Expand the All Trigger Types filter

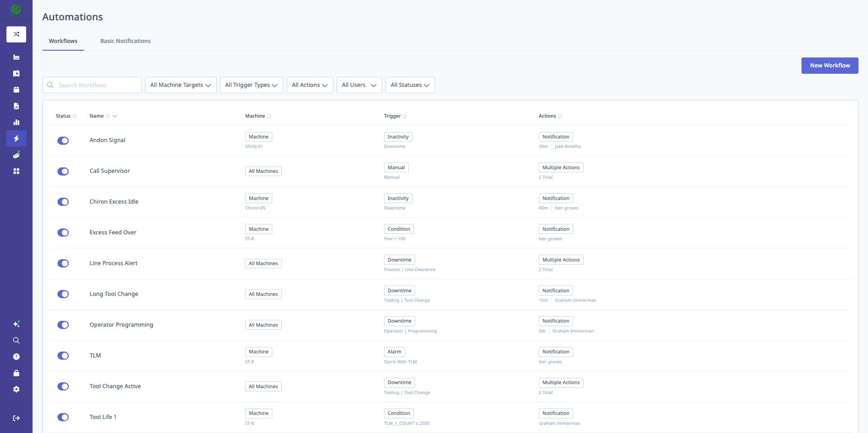point(251,85)
